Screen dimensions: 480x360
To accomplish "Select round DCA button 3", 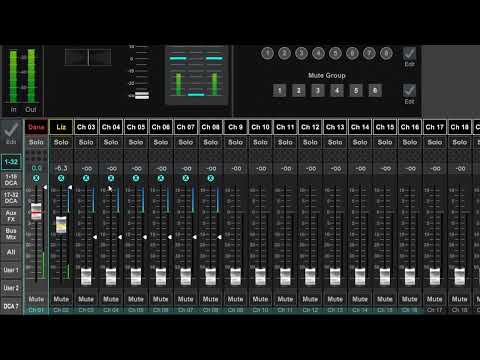I will [301, 53].
